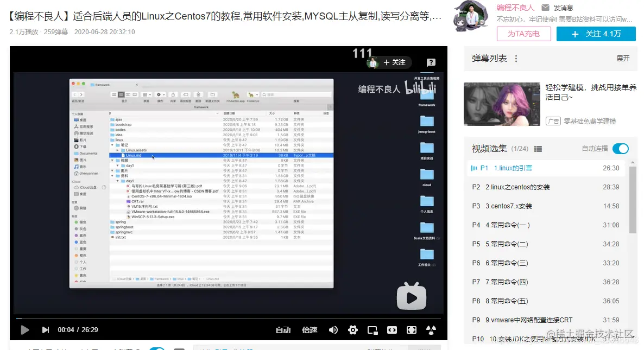The width and height of the screenshot is (644, 350).
Task: Click the video title text
Action: tap(225, 16)
